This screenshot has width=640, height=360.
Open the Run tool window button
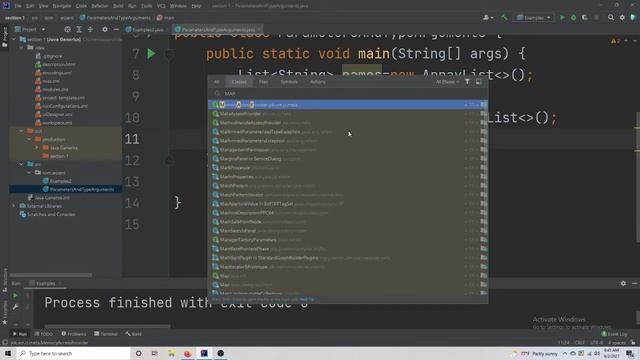pyautogui.click(x=19, y=334)
